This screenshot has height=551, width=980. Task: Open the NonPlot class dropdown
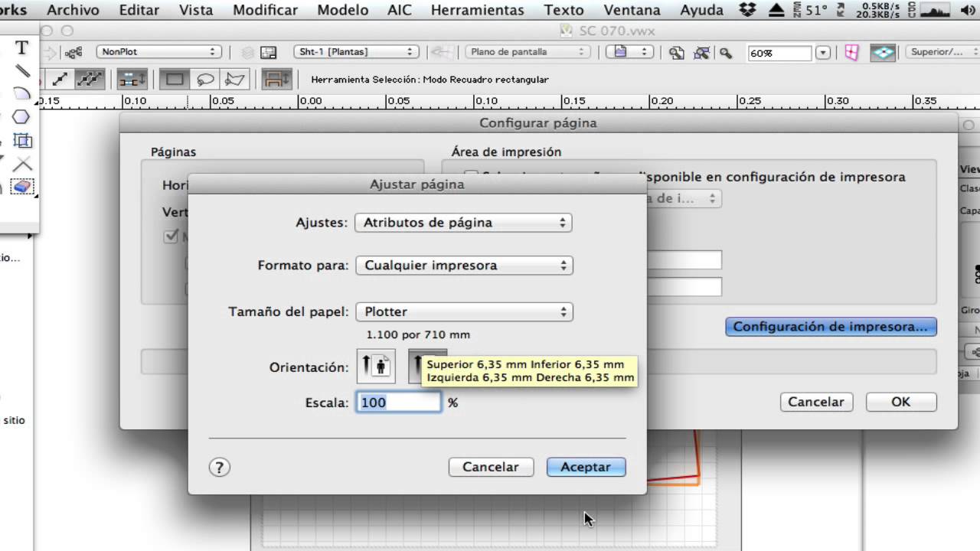click(158, 52)
